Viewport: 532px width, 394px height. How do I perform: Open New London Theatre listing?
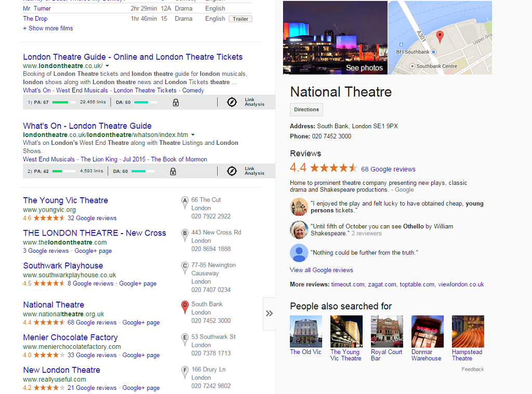click(x=62, y=370)
